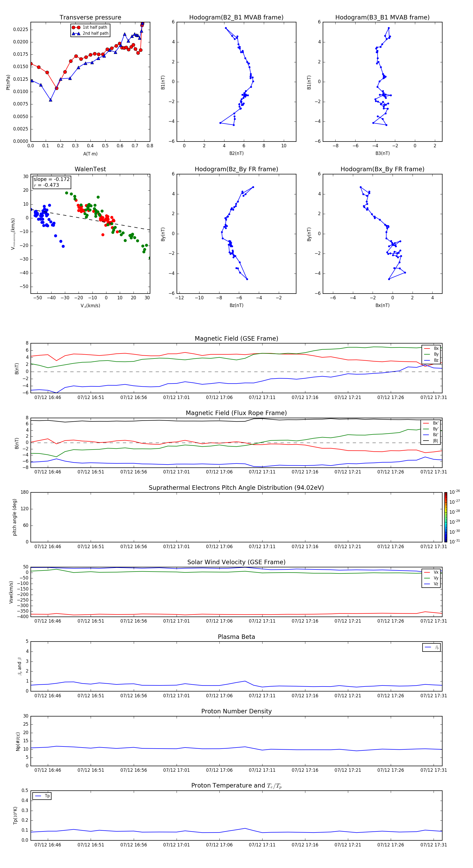Click the 'Vsw(km/s)' y-axis label
Image resolution: width=473 pixels, height=868 pixels.
point(11,592)
